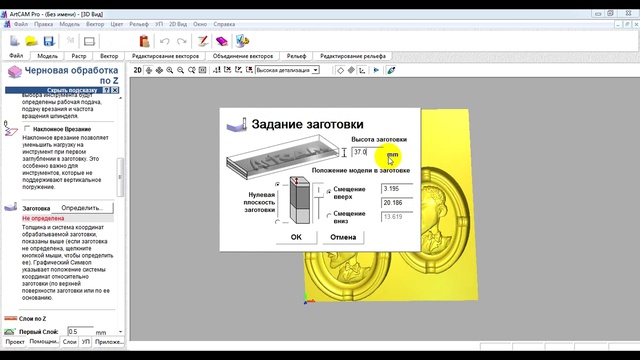
Task: Select the pan view four-arrow tool
Action: click(159, 70)
